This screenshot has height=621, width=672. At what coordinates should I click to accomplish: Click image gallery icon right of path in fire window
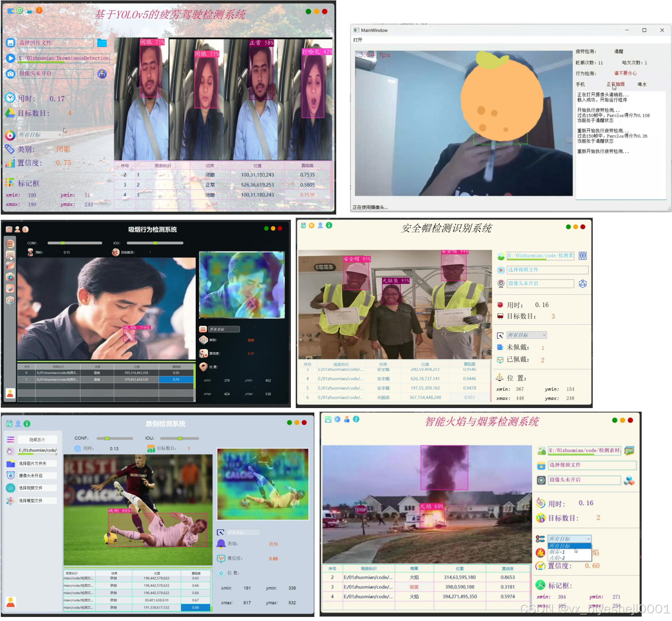click(629, 451)
